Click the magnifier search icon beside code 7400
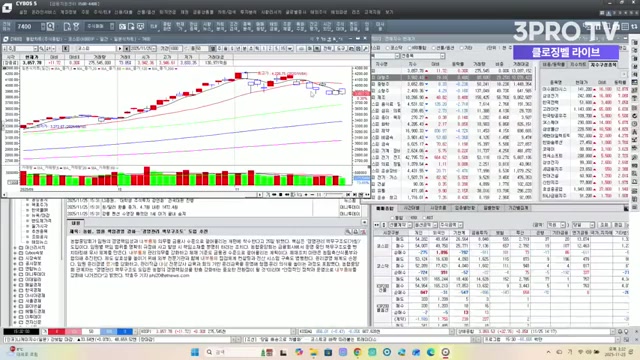The height and width of the screenshot is (360, 640). click(50, 27)
